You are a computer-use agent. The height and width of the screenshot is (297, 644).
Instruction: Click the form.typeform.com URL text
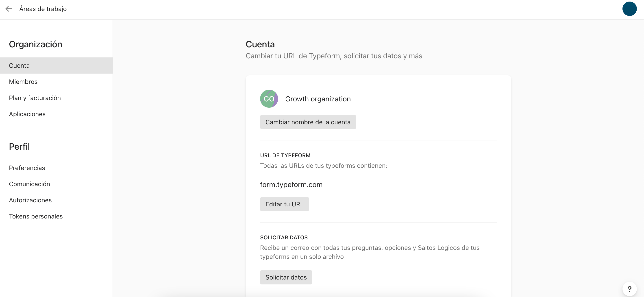click(x=291, y=185)
